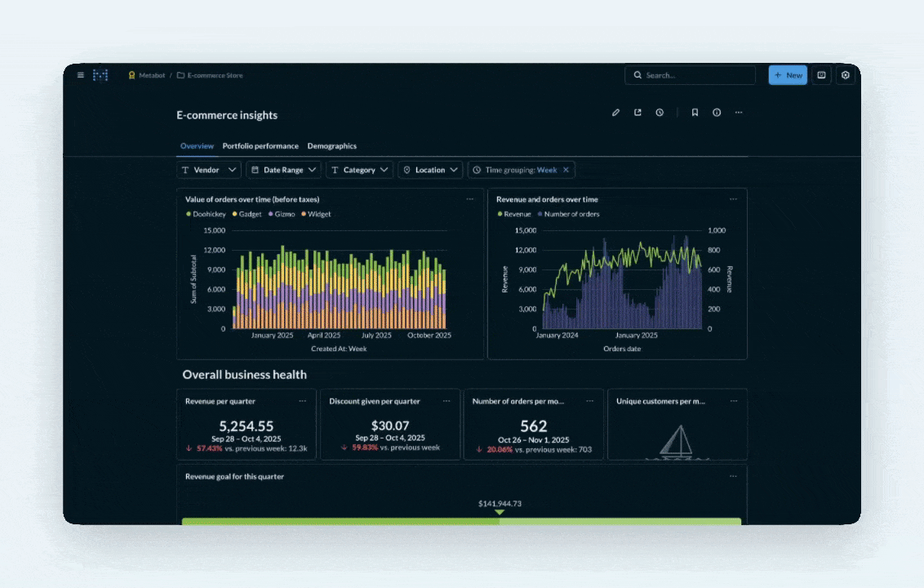This screenshot has height=588, width=924.
Task: Switch to the Demographics tab
Action: 332,146
